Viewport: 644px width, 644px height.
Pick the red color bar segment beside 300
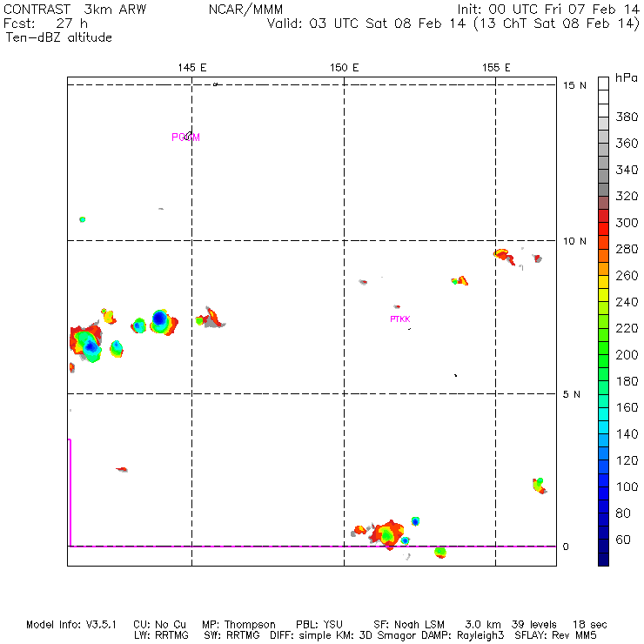pyautogui.click(x=603, y=229)
